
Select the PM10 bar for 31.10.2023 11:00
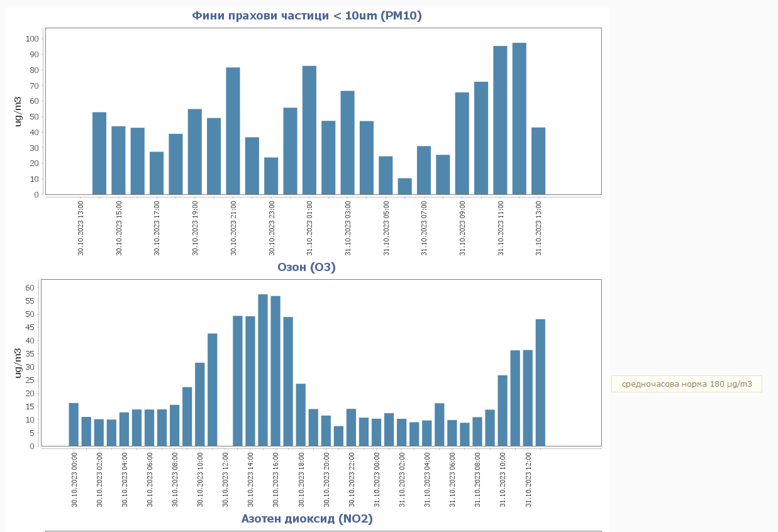(x=500, y=120)
